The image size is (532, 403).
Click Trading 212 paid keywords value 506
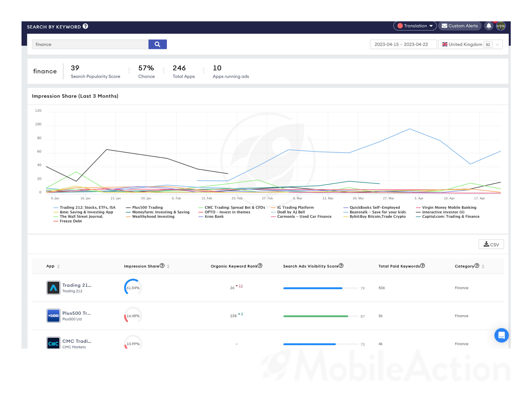(382, 288)
